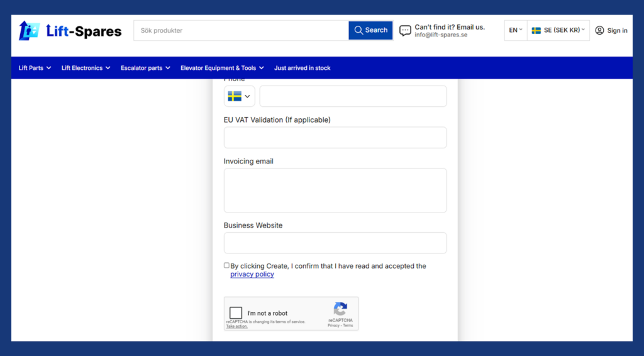Click the "Can't find it? Email us." text
The width and height of the screenshot is (644, 356).
coord(450,27)
